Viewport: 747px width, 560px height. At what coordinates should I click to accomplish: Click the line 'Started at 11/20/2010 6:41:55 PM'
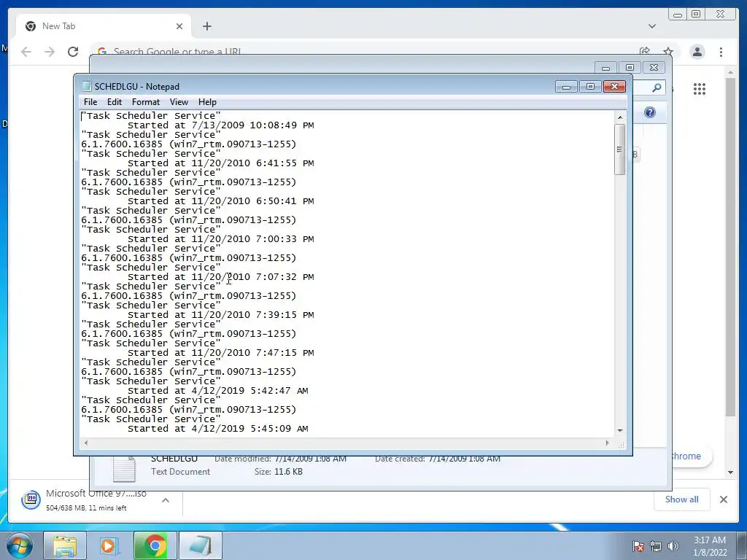[x=220, y=163]
